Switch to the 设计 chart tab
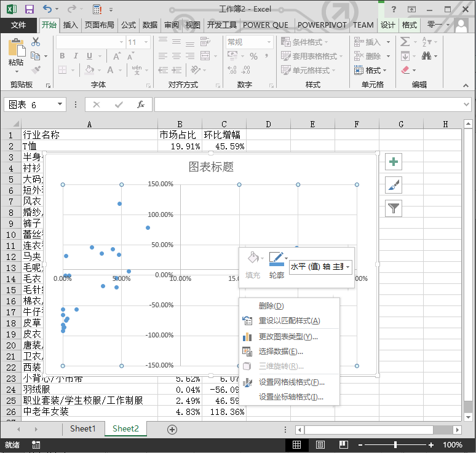 coord(388,25)
